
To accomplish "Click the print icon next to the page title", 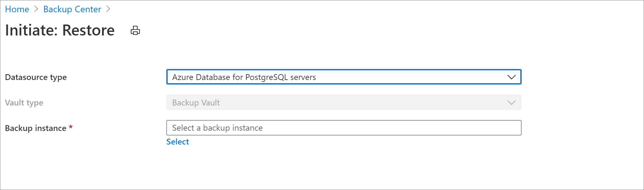I will point(135,30).
